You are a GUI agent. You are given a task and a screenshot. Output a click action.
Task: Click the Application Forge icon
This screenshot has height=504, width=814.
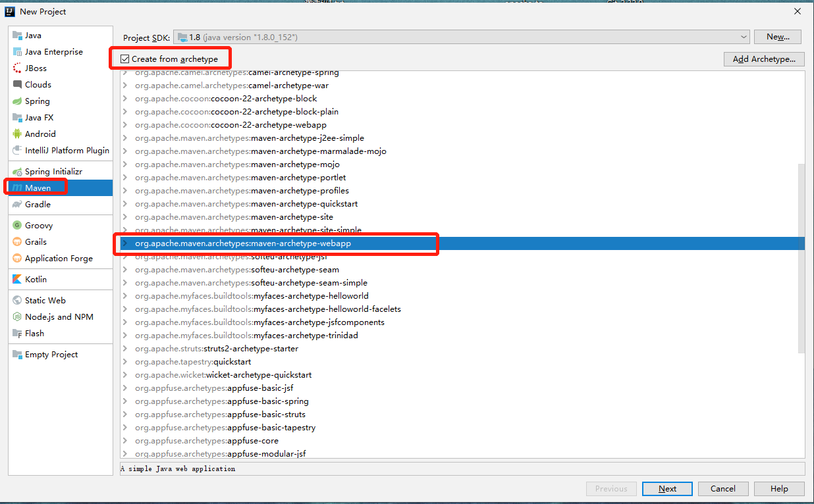tap(17, 259)
